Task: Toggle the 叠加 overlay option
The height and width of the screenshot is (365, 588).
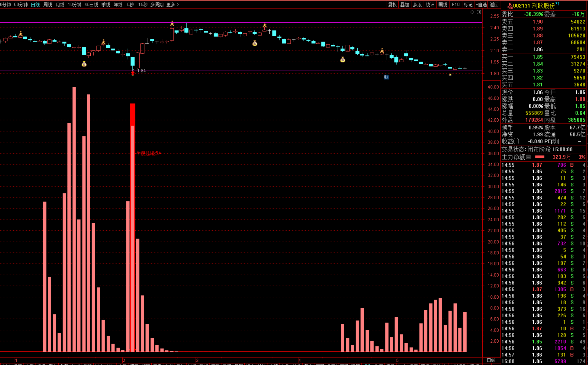Action: (x=405, y=5)
